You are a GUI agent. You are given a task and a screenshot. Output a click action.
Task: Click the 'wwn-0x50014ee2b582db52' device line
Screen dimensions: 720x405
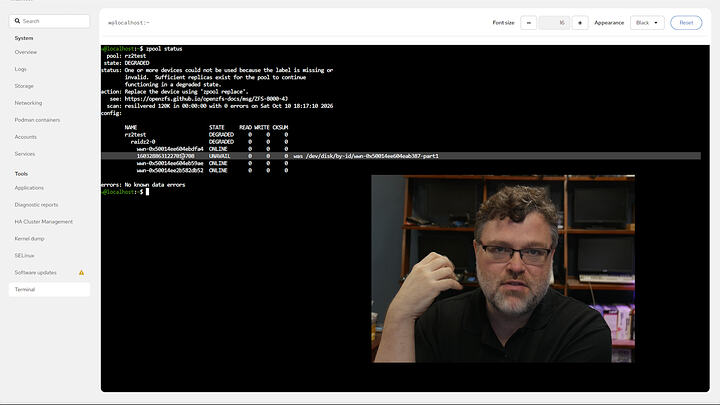coord(212,170)
